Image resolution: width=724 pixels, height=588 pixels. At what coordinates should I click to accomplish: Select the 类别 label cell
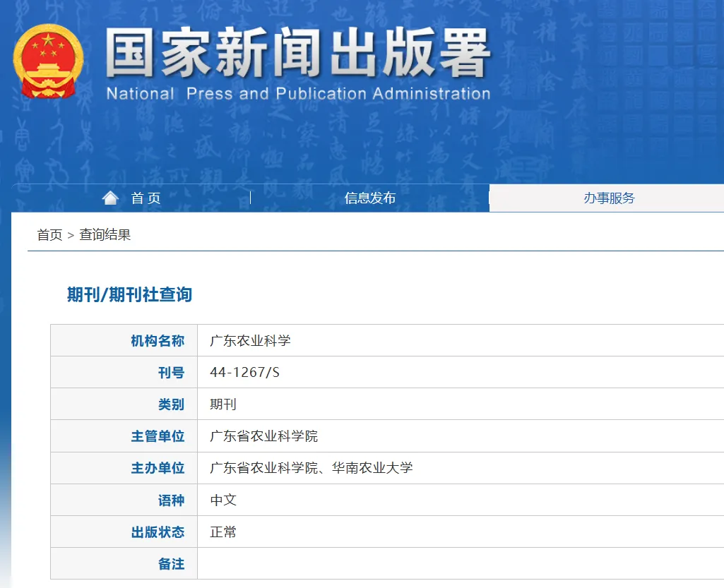point(124,404)
